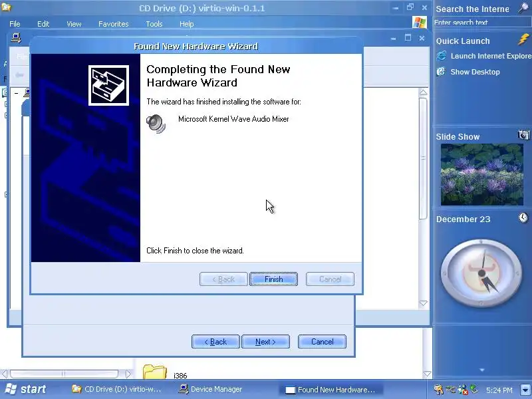Click the back arrow in Device Manager toolbar
The image size is (532, 399).
(19, 75)
